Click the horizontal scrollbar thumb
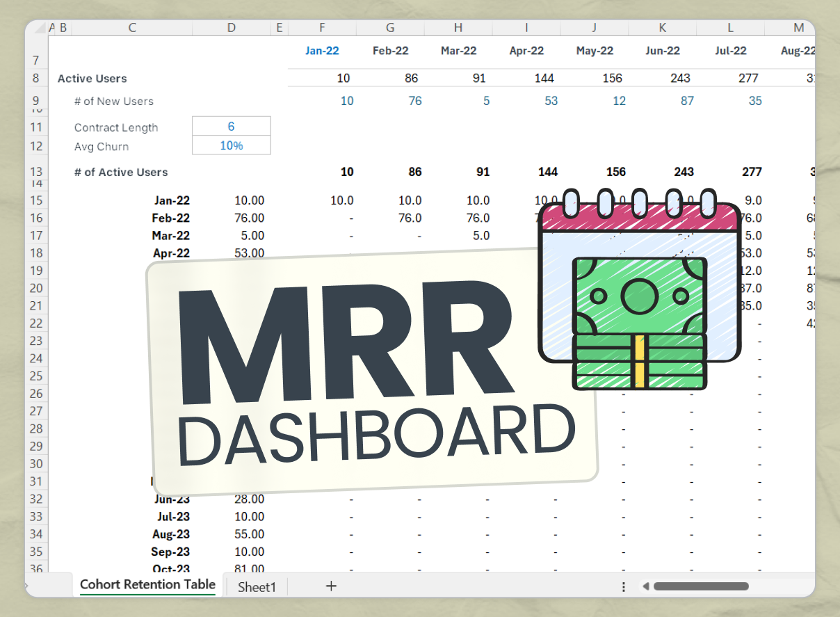Screen dimensions: 840x617 [x=701, y=586]
